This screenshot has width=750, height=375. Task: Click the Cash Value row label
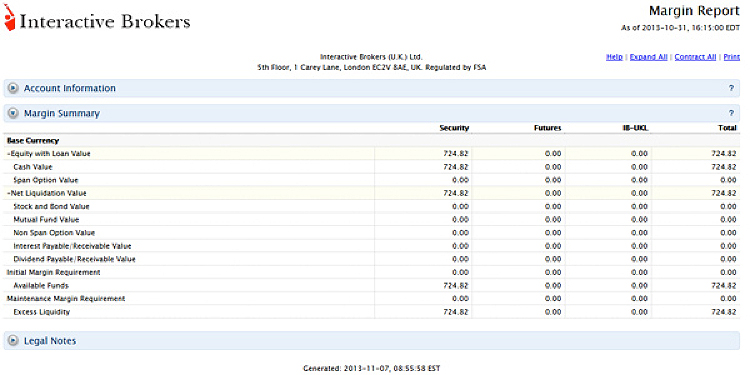[x=33, y=167]
